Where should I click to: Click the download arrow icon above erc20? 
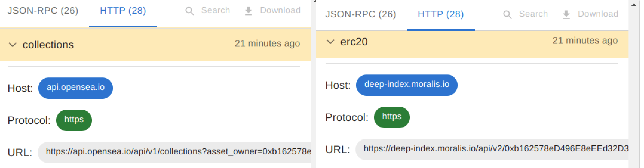click(566, 14)
